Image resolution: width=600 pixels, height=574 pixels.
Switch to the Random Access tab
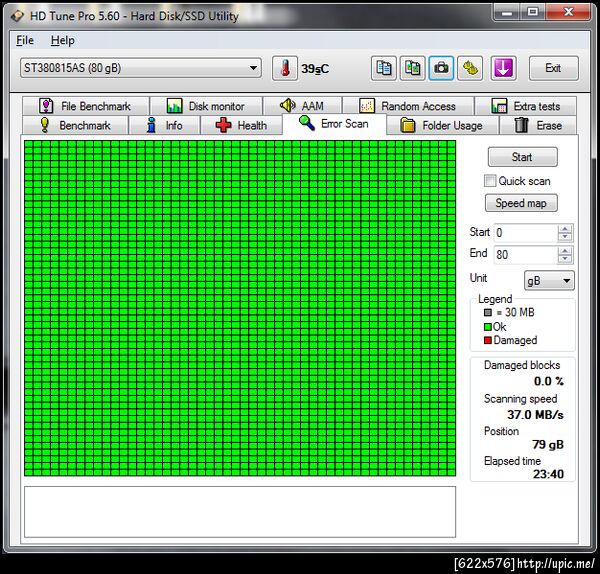click(x=408, y=106)
